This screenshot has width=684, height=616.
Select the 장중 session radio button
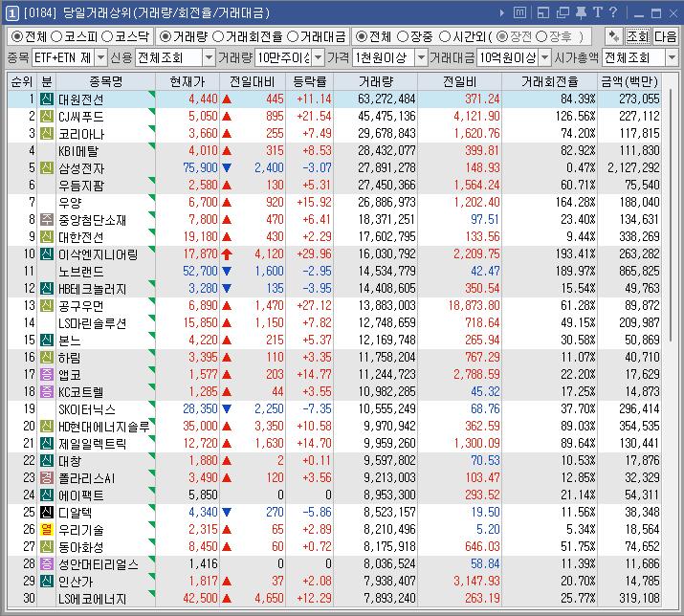[403, 36]
